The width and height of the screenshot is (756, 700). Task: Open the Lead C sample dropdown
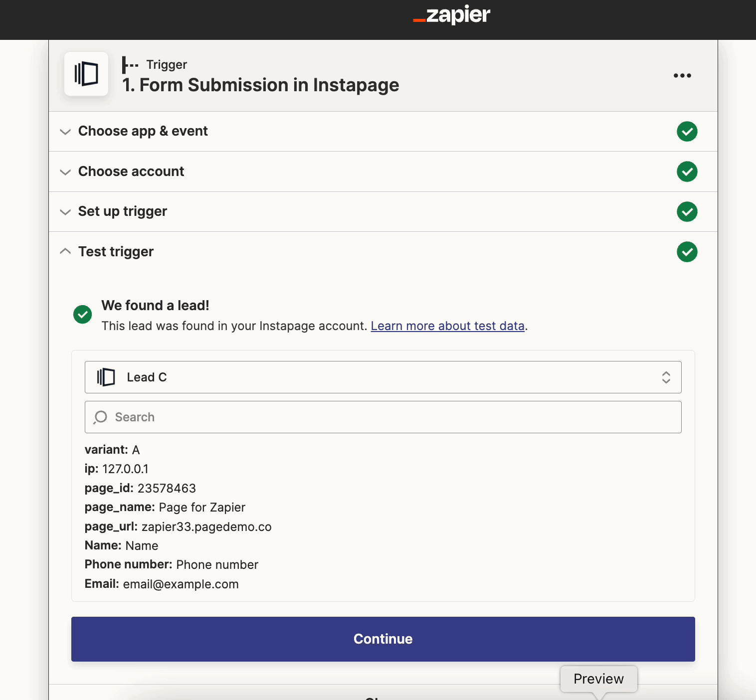[383, 377]
